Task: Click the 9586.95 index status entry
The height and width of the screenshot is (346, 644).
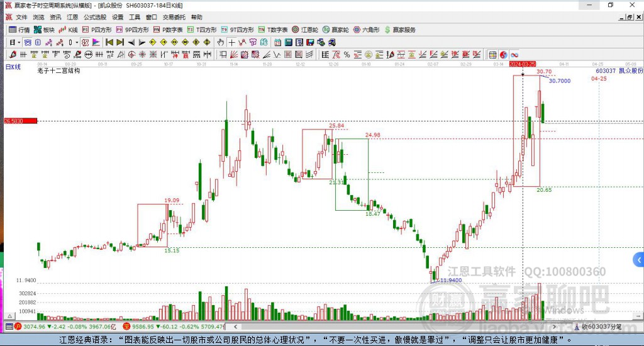Action: (174, 326)
